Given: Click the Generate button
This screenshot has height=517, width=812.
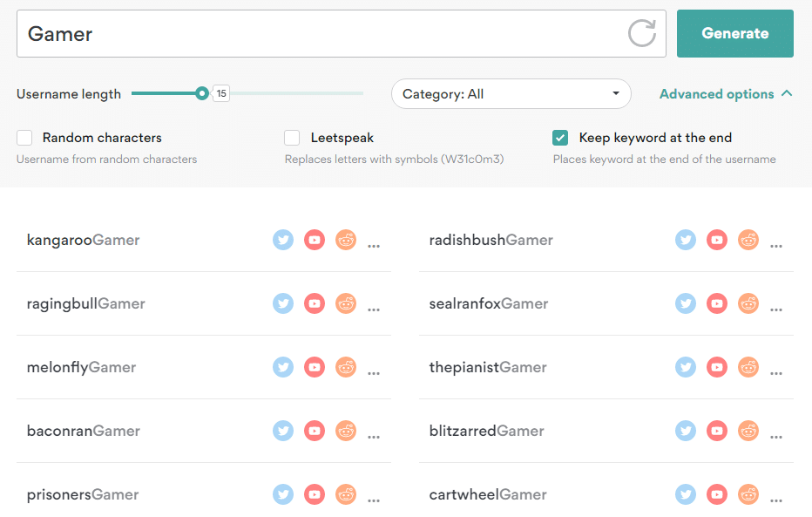Looking at the screenshot, I should point(734,33).
